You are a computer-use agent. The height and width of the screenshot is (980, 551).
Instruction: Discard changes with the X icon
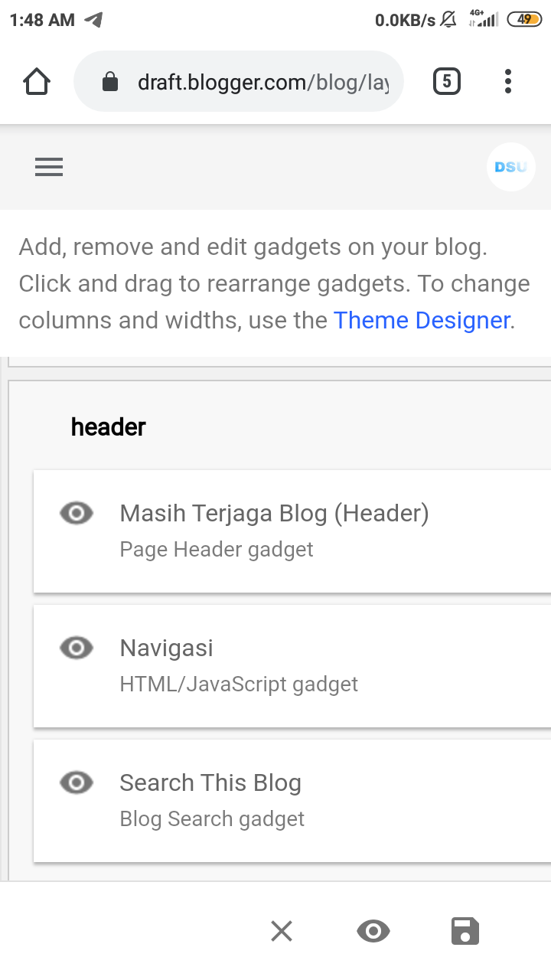[282, 931]
